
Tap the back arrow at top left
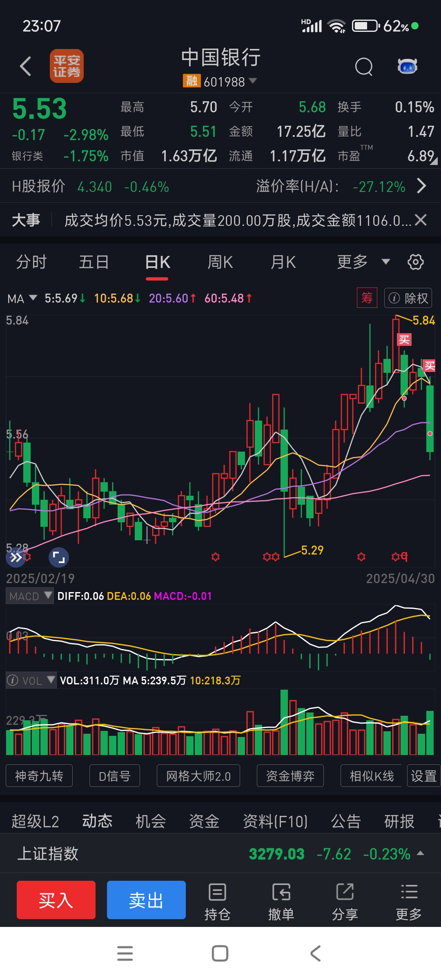click(x=25, y=66)
